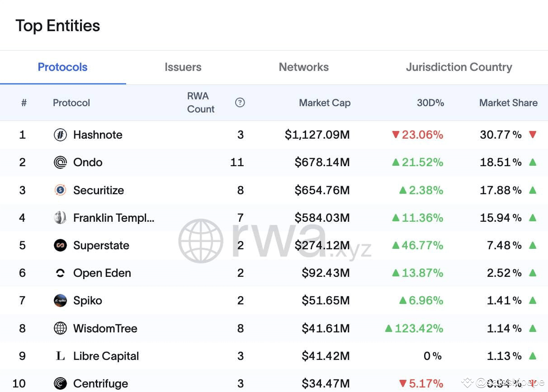Switch to the Issuers tab

click(x=183, y=67)
